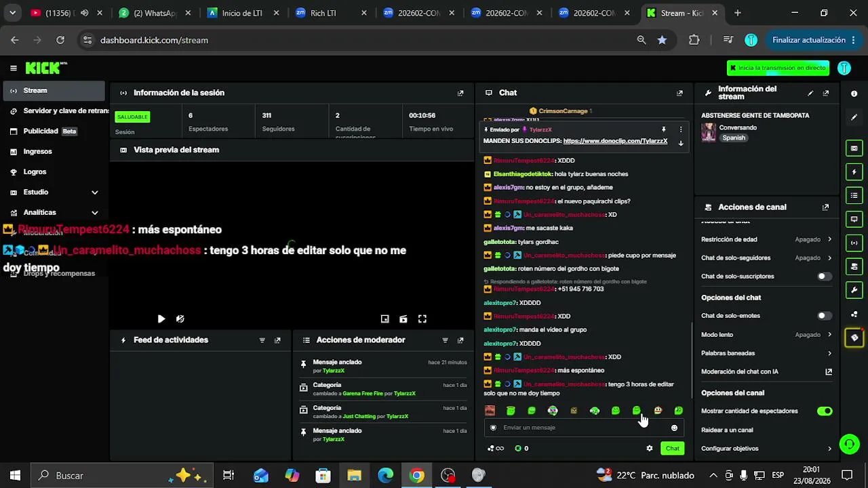Open chat settings gear

(x=650, y=448)
